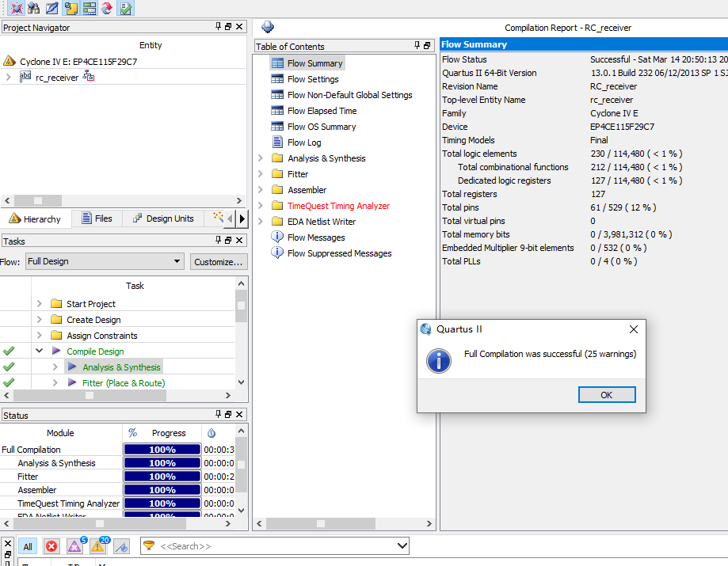This screenshot has width=728, height=566.
Task: Open Flow Suppressed Messages report
Action: (339, 253)
